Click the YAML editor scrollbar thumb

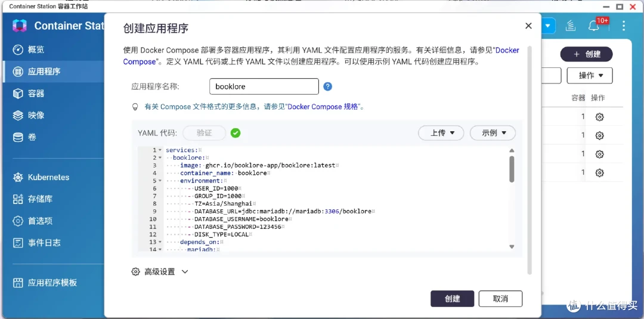pos(512,169)
